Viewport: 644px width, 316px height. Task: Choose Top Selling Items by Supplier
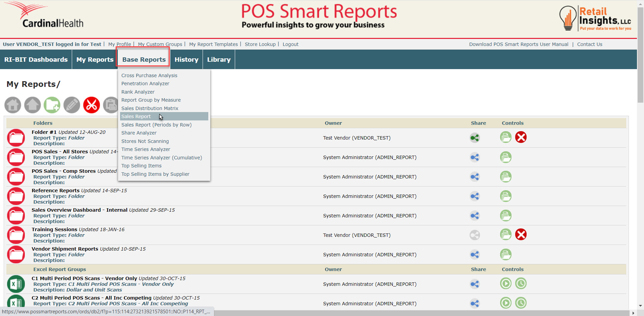click(155, 174)
